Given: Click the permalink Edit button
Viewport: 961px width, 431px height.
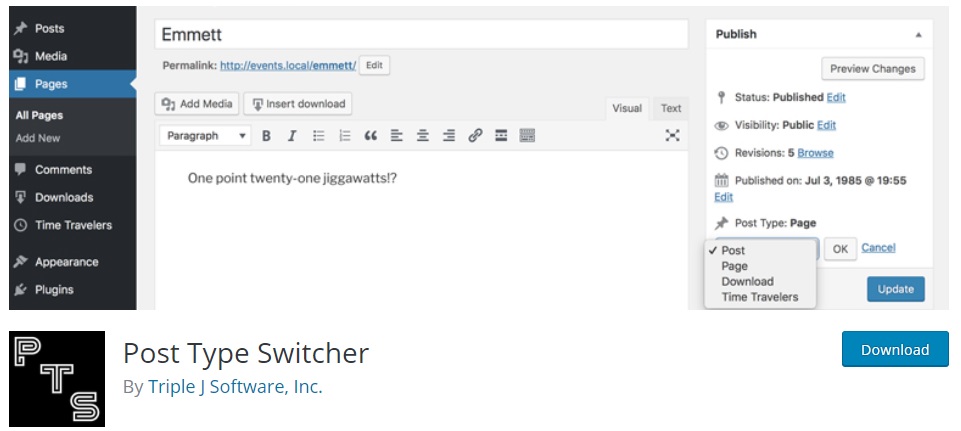Looking at the screenshot, I should 374,66.
